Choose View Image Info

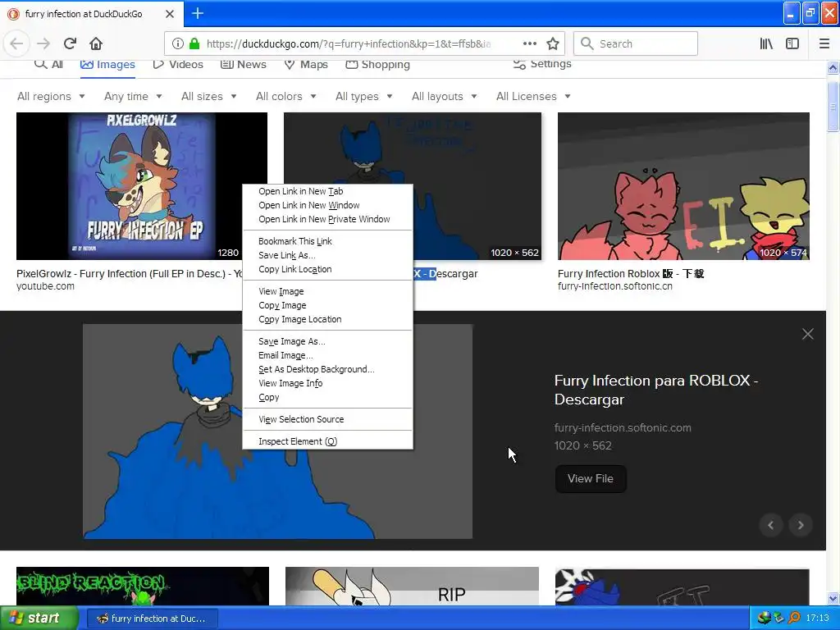pos(327,382)
